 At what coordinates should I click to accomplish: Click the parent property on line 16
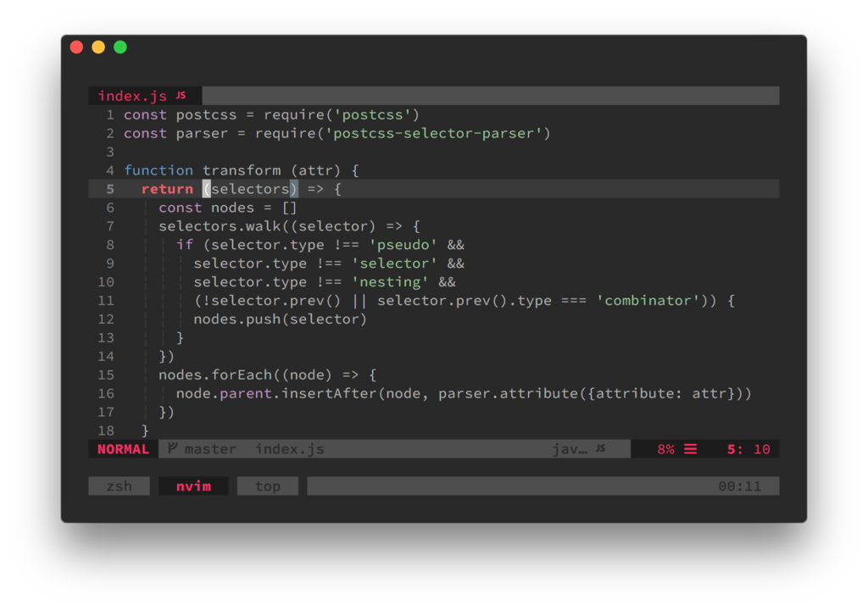coord(246,394)
